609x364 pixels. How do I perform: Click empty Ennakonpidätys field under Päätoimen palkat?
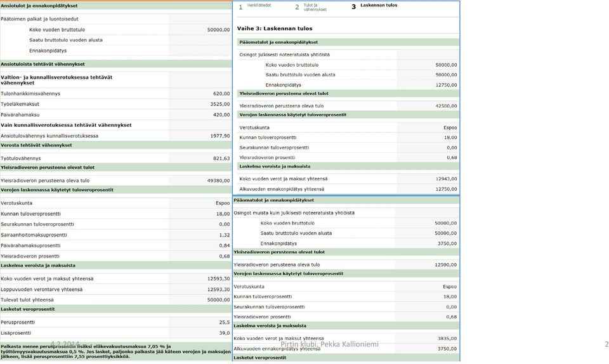(200, 51)
